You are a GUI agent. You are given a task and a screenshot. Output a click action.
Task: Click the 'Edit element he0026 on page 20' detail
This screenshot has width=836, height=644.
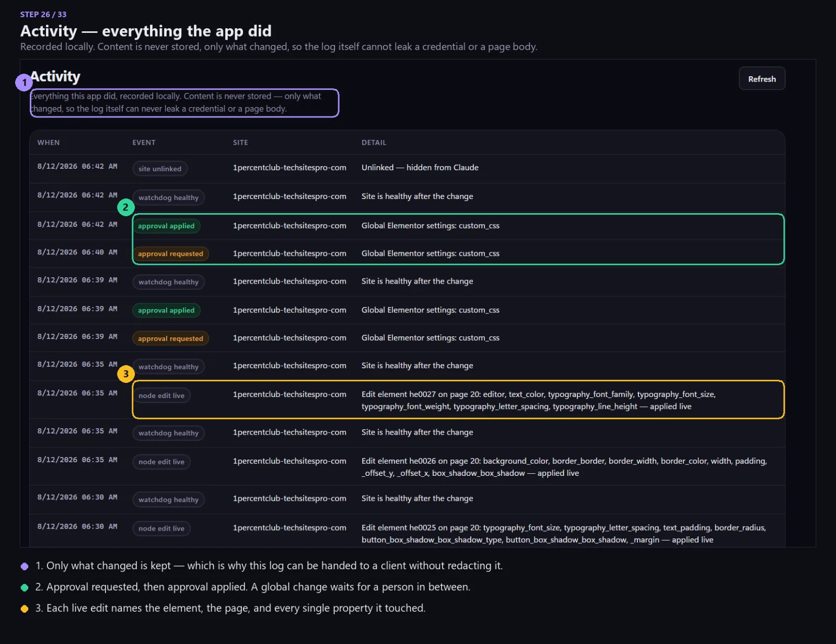(564, 467)
